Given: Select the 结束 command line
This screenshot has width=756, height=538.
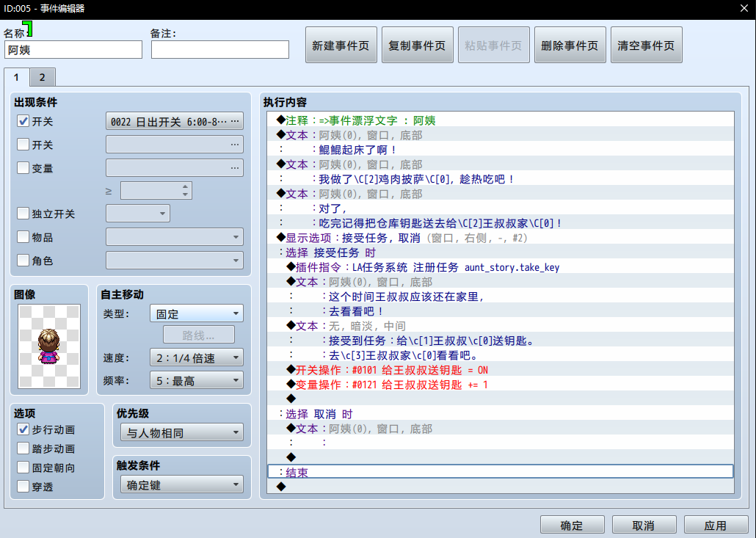Looking at the screenshot, I should click(x=501, y=471).
